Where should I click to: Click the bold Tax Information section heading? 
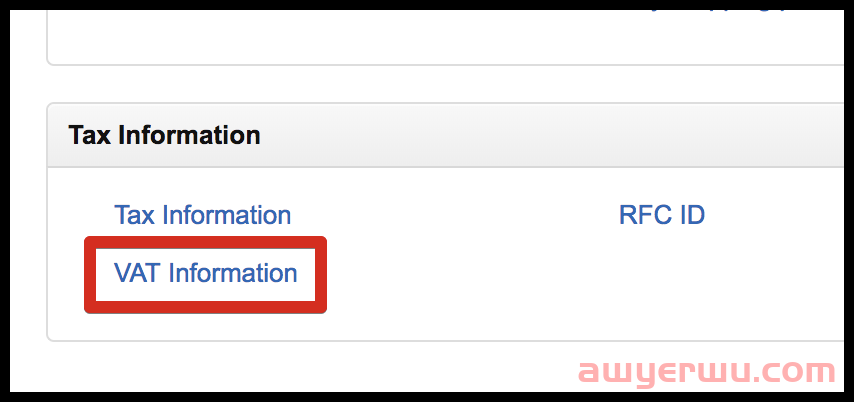coord(164,135)
